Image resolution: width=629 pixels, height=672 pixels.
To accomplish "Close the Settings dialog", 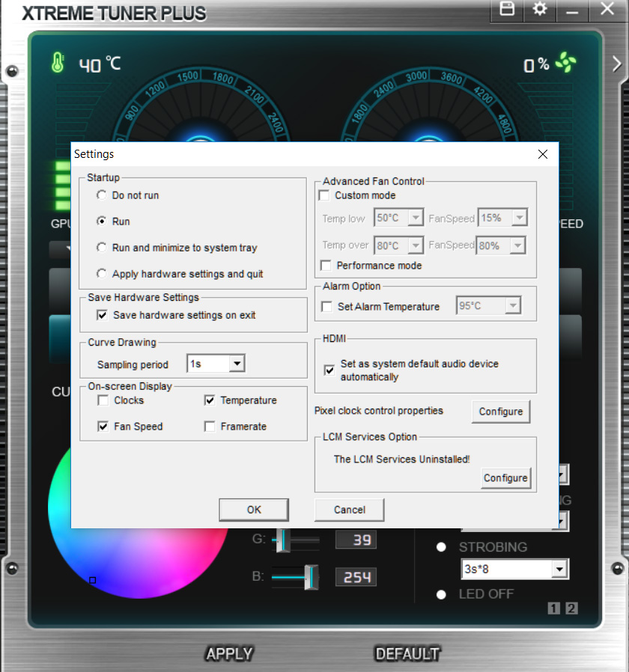I will (x=543, y=154).
